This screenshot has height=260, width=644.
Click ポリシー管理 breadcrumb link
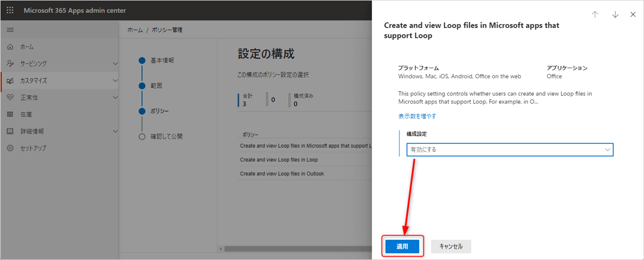click(167, 30)
